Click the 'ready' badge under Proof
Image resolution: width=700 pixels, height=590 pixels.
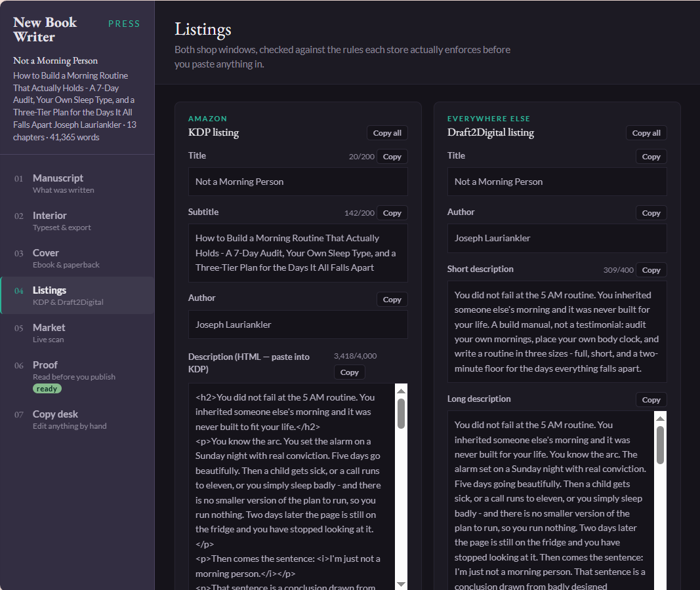coord(47,389)
